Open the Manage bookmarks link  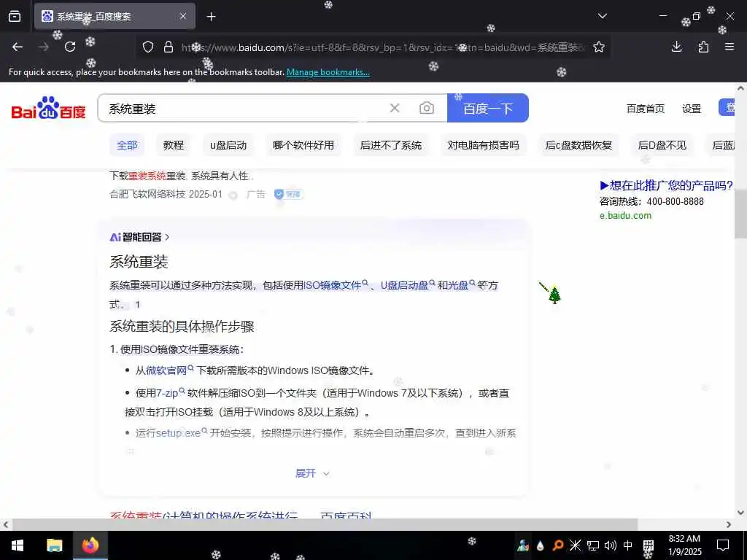point(328,72)
